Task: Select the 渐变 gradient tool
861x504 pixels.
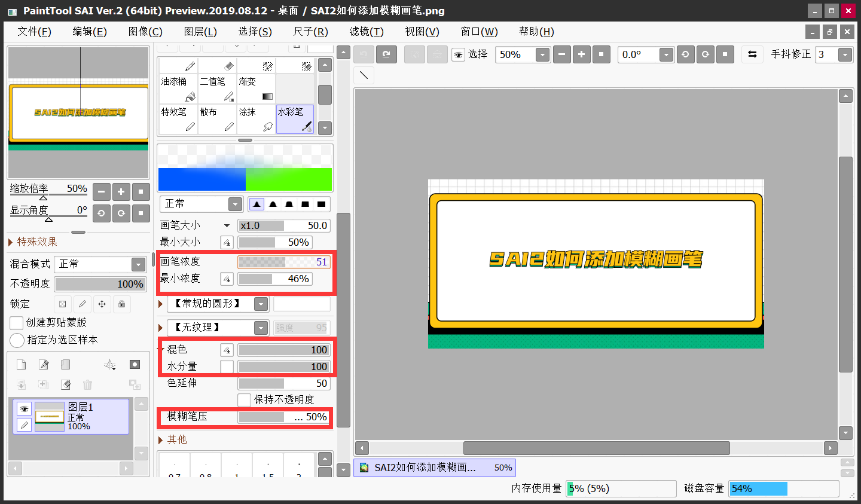Action: tap(256, 88)
